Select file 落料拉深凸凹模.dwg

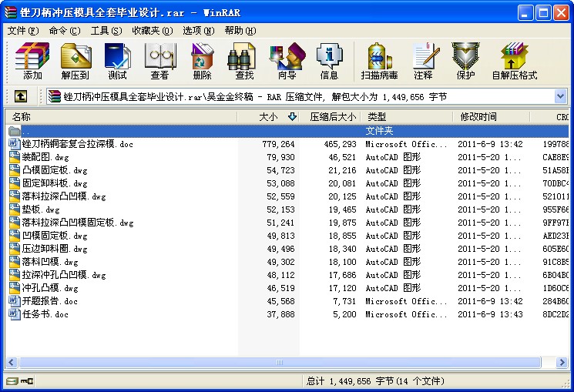pyautogui.click(x=64, y=196)
